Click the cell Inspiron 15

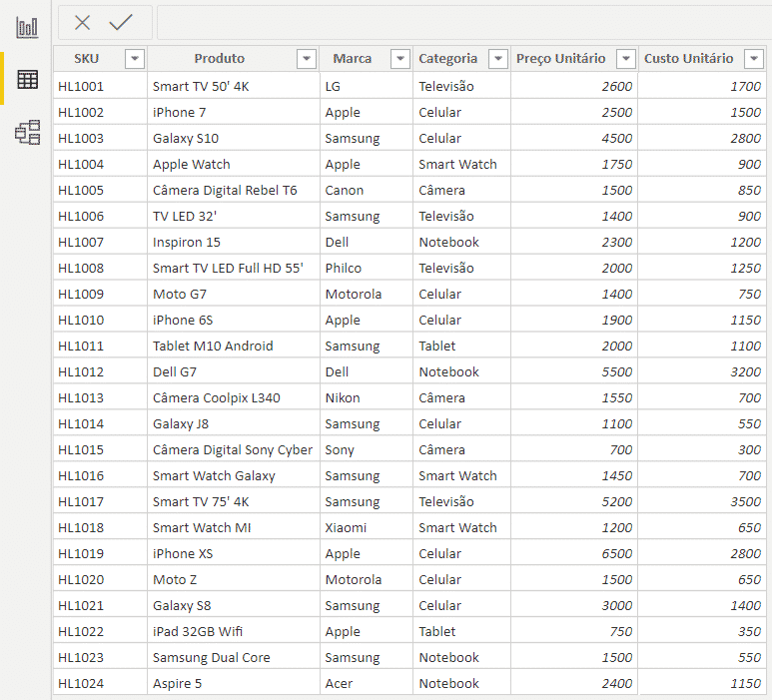[x=234, y=243]
